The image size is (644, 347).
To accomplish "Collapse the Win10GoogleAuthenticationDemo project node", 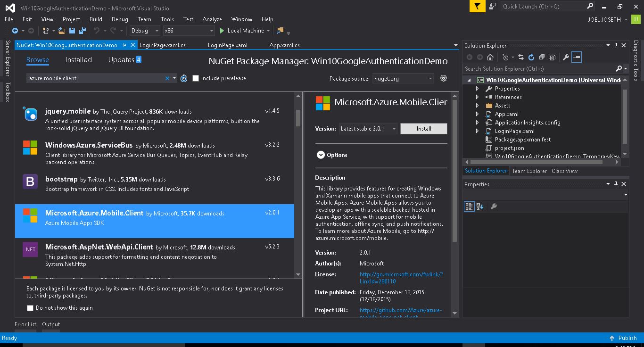I will coord(469,80).
